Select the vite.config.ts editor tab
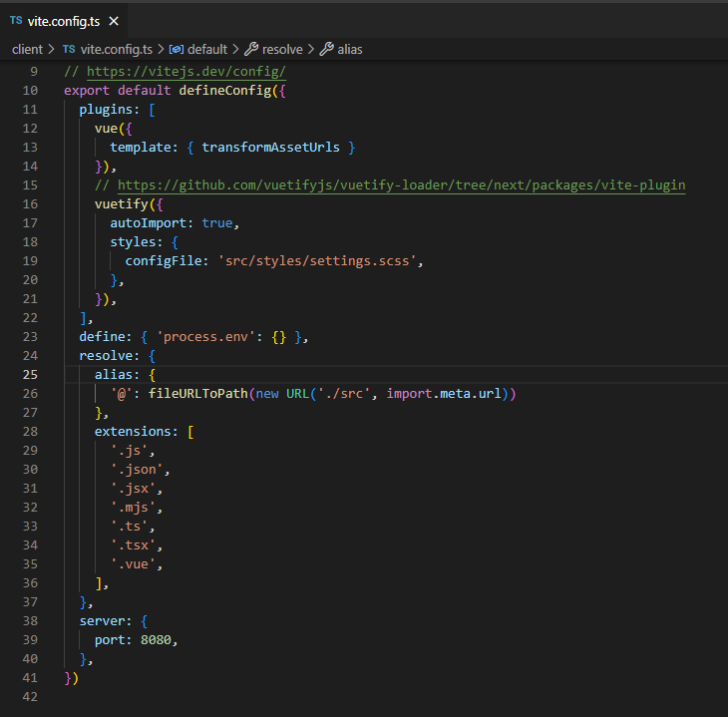This screenshot has height=717, width=728. [x=64, y=21]
